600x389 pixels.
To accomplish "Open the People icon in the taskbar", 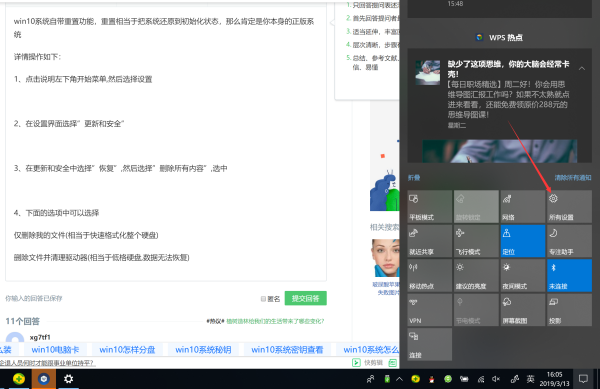I will 370,379.
